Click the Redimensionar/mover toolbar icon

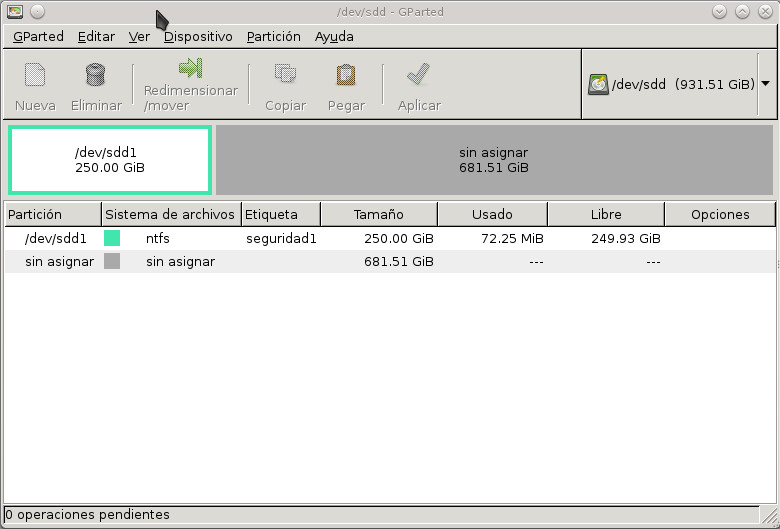point(191,68)
